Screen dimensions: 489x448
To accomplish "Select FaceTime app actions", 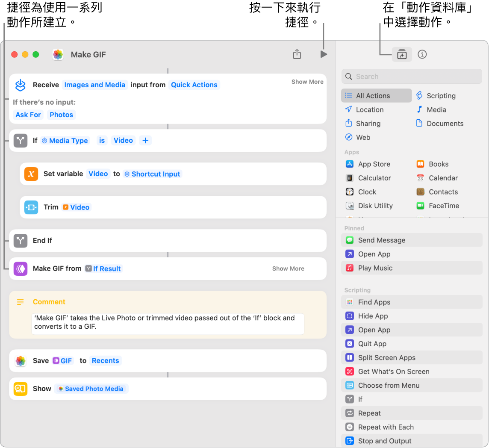I will pos(443,206).
